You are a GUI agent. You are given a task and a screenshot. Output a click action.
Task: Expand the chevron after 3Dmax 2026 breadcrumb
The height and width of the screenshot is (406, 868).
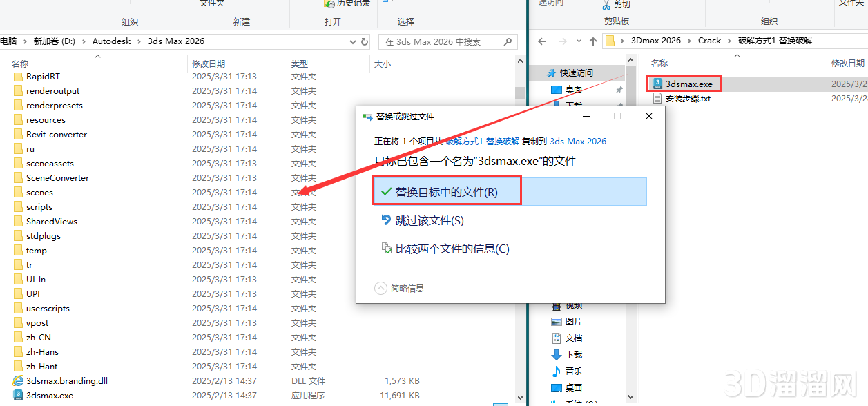(690, 41)
